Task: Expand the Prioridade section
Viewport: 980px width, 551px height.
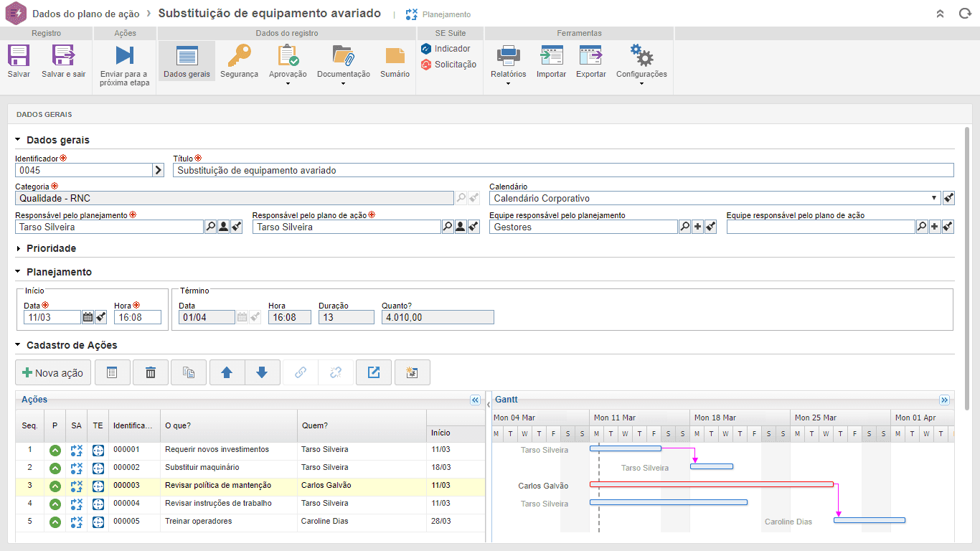Action: point(19,248)
